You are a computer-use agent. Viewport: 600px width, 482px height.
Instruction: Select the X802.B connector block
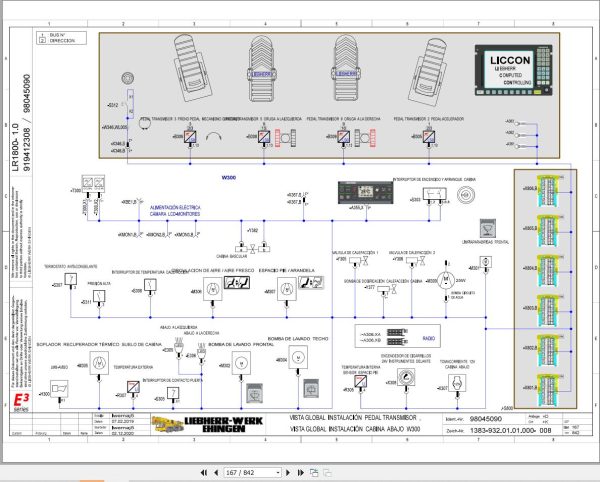pyautogui.click(x=548, y=350)
